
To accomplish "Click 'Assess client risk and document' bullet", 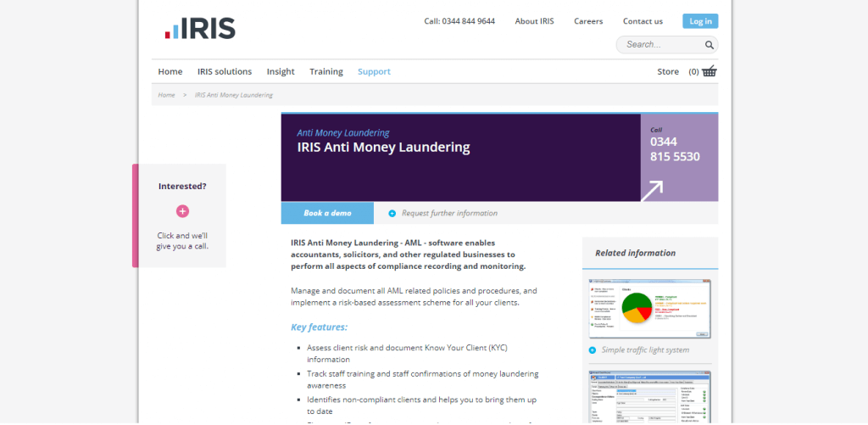I will pos(407,354).
